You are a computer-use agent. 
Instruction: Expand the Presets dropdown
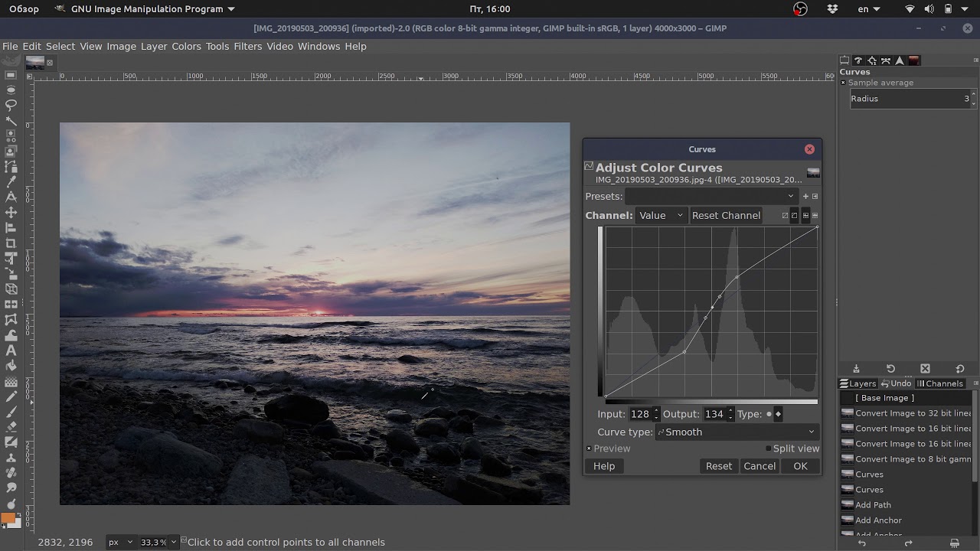pos(712,197)
